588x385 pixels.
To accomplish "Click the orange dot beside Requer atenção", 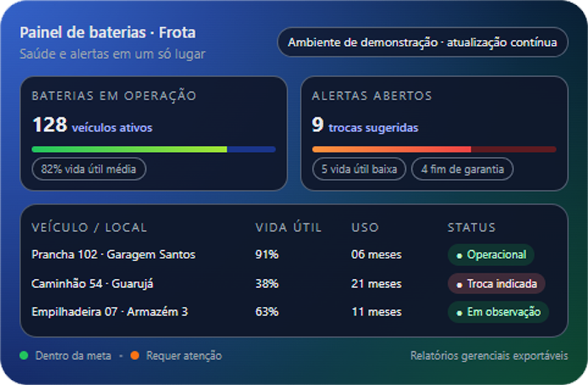I will click(135, 356).
